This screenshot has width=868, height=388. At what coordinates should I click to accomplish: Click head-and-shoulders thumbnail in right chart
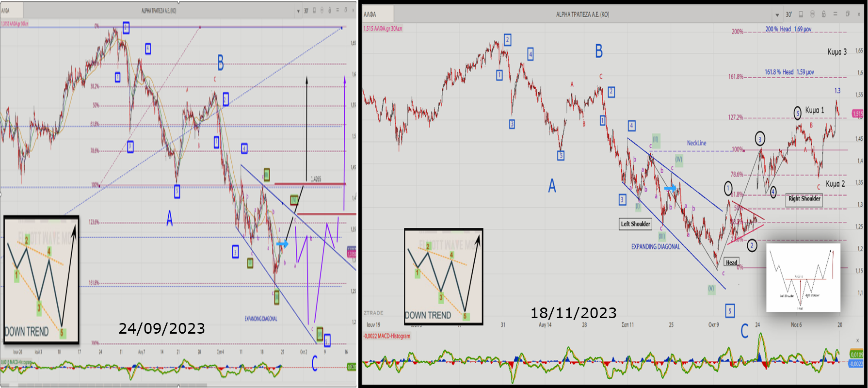pos(803,278)
